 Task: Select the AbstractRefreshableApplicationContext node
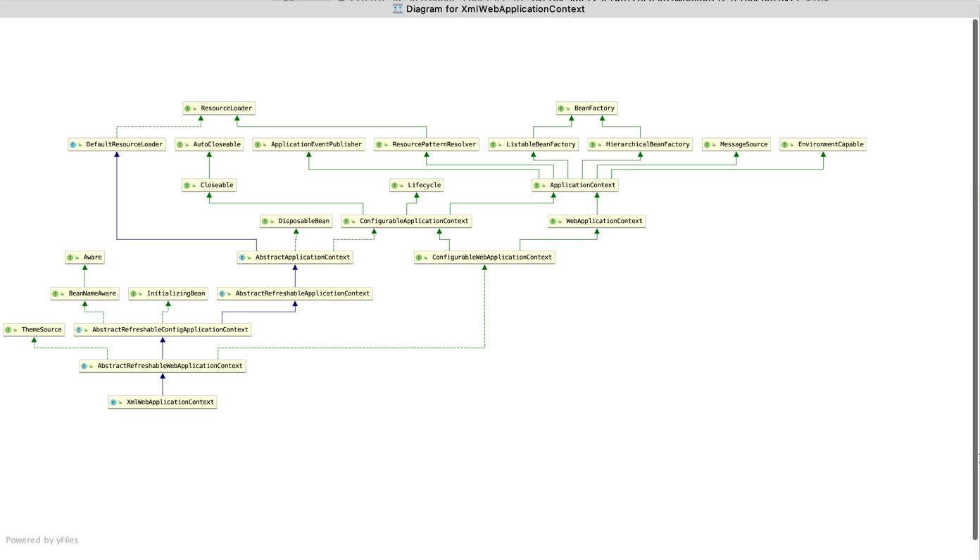[x=295, y=293]
